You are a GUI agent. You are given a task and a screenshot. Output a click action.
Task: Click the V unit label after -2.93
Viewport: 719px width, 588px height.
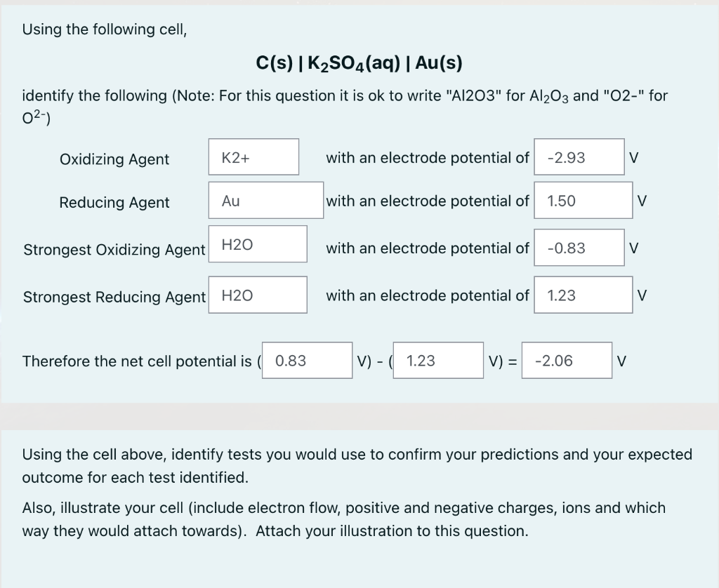tap(633, 158)
